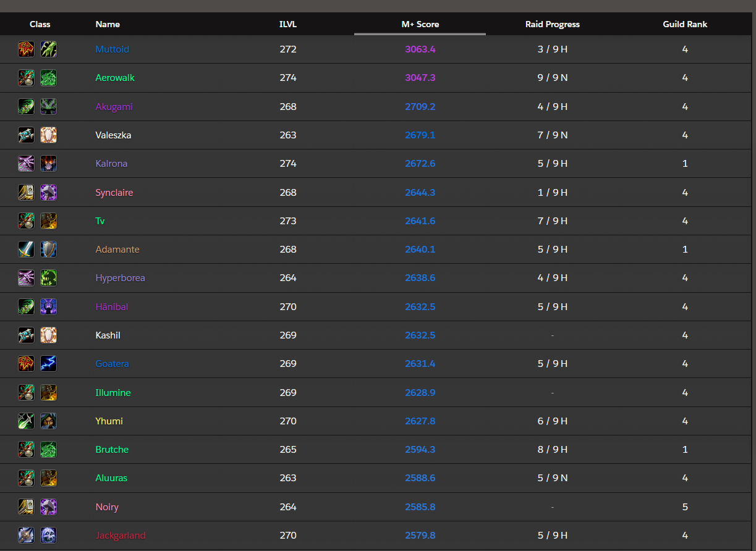Open Illumine's character profile
Screen dimensions: 756x551
[x=113, y=392]
